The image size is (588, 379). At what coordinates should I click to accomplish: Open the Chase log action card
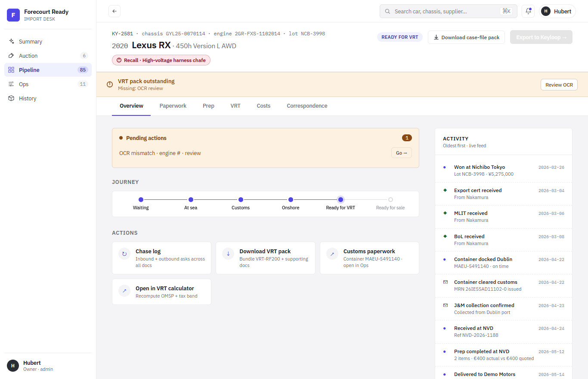(x=161, y=258)
